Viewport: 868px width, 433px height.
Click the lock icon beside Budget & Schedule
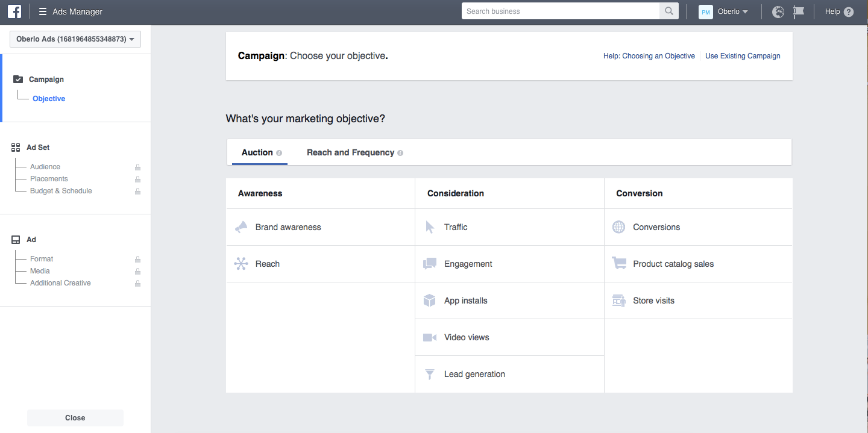pos(137,191)
